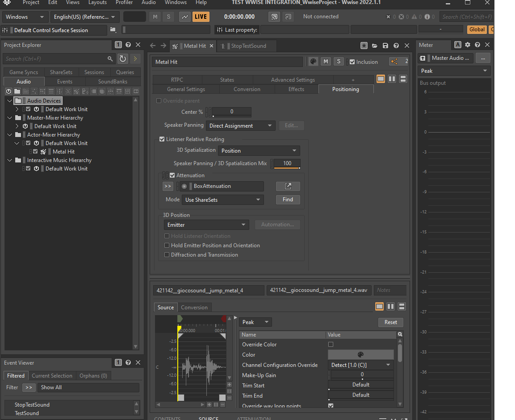Screen dimensions: 515x420
Task: Click the Find attenuation button
Action: 288,200
